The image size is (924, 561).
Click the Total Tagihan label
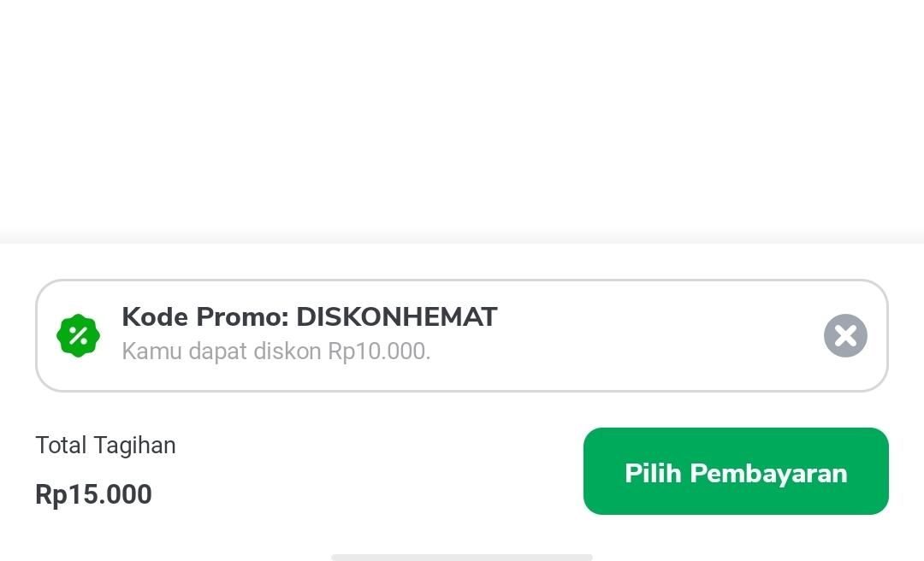point(104,446)
